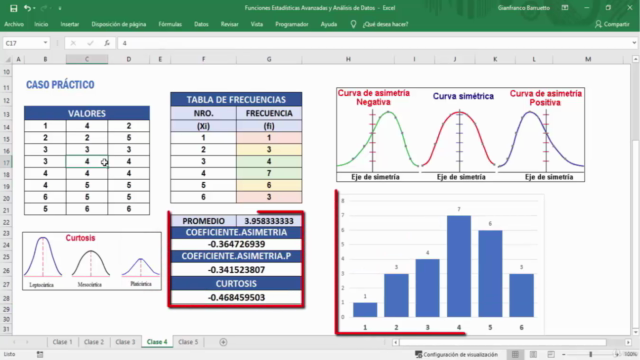The width and height of the screenshot is (640, 360).
Task: Click the CURTOSIS value -0.468459503
Action: [x=236, y=298]
